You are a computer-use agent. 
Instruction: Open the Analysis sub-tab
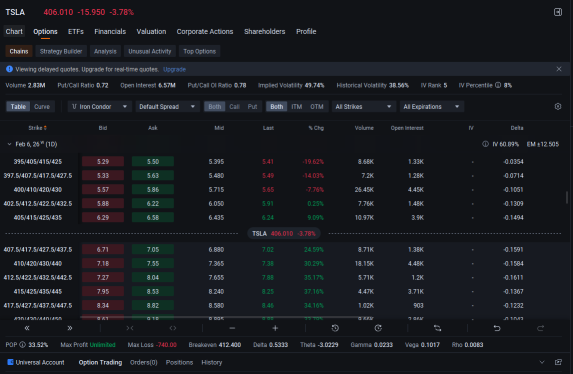coord(105,51)
